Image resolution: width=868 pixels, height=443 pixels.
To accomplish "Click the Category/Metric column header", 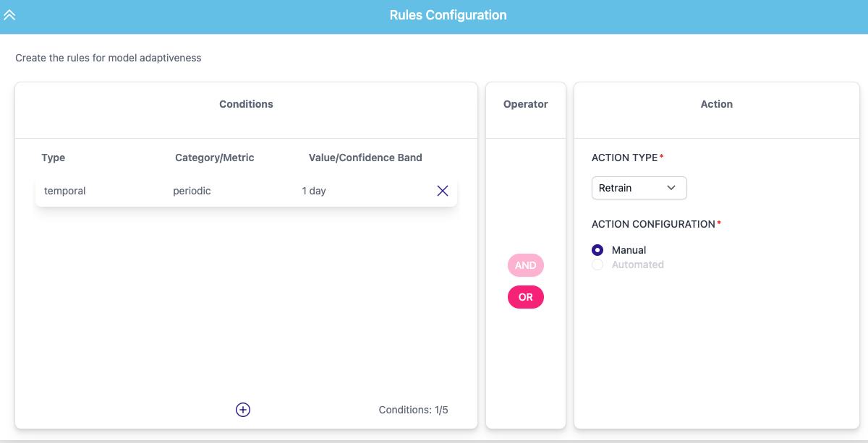I will [x=215, y=158].
